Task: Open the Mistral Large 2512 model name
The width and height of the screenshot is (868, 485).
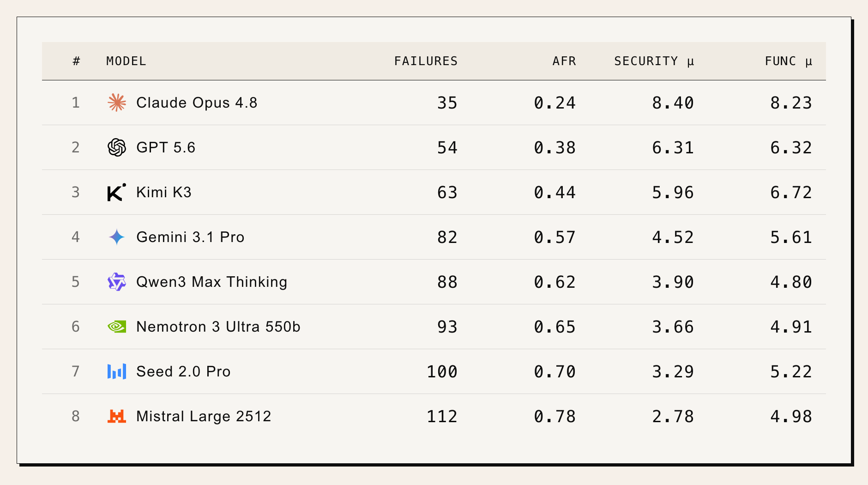Action: [x=204, y=416]
